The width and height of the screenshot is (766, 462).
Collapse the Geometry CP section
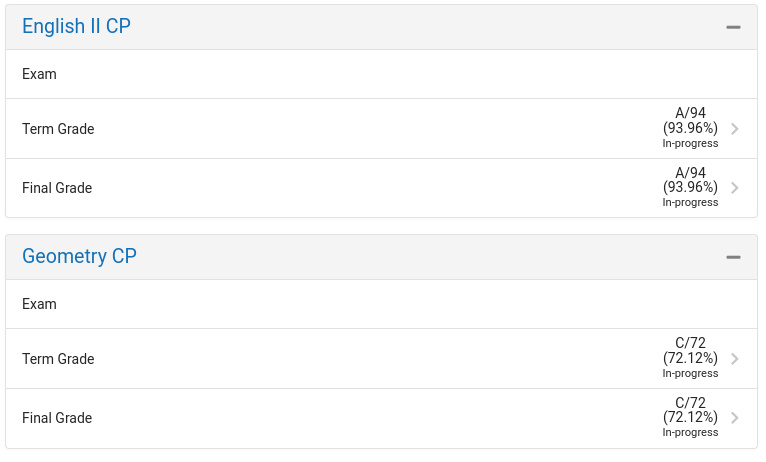[x=733, y=257]
